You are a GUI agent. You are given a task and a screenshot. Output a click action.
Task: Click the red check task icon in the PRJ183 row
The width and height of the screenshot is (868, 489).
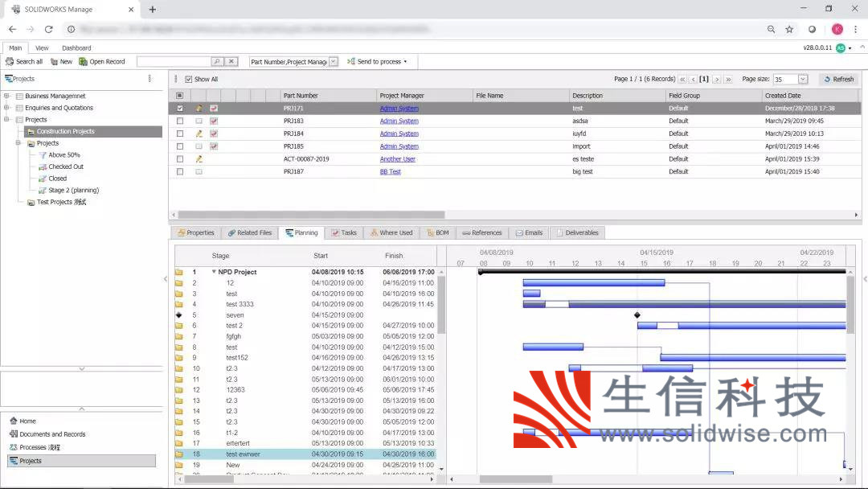coord(214,121)
